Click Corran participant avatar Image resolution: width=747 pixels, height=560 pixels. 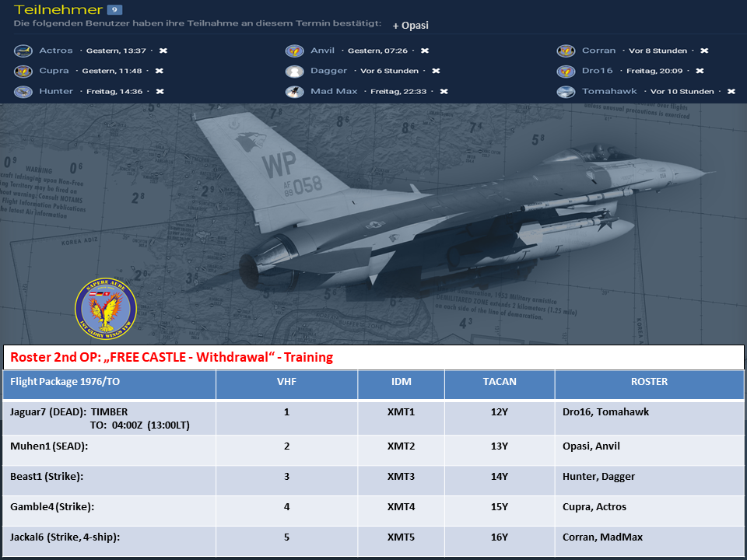pos(566,51)
